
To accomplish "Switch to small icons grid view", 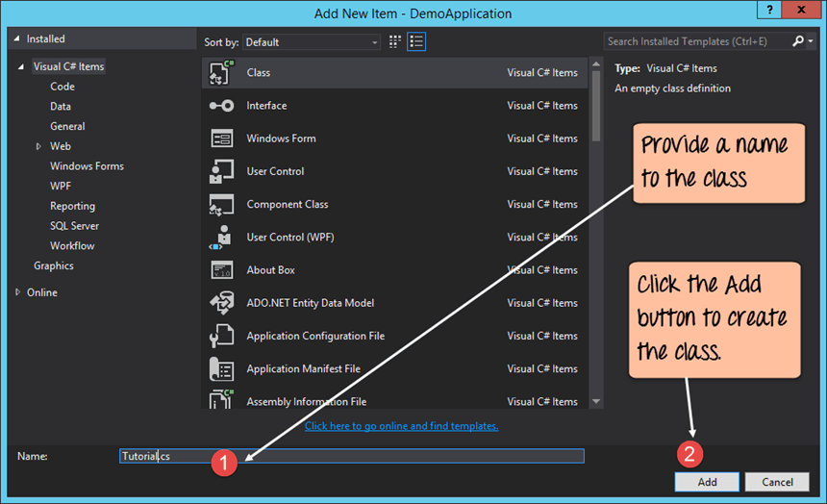I will coord(395,42).
